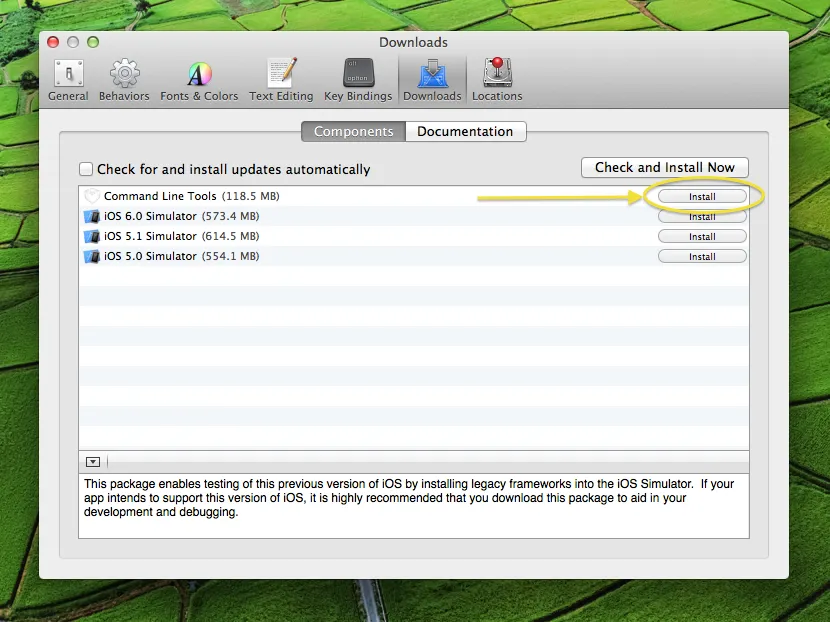Click Check and Install Now
Image resolution: width=830 pixels, height=622 pixels.
pyautogui.click(x=664, y=167)
